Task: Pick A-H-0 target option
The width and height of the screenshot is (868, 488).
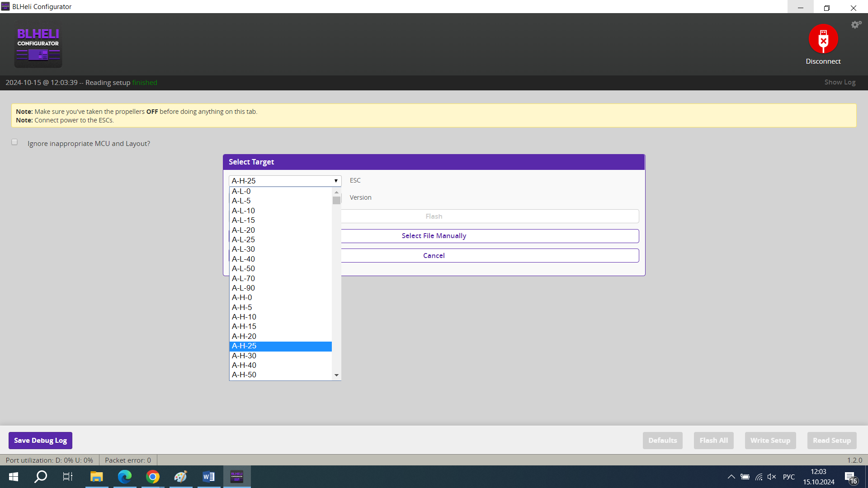Action: (x=242, y=297)
